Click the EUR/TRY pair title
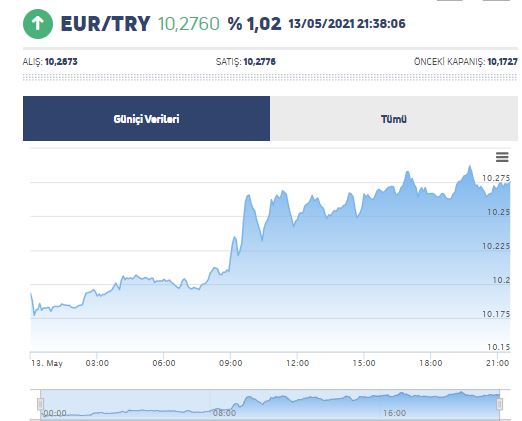The image size is (522, 421). coord(105,24)
